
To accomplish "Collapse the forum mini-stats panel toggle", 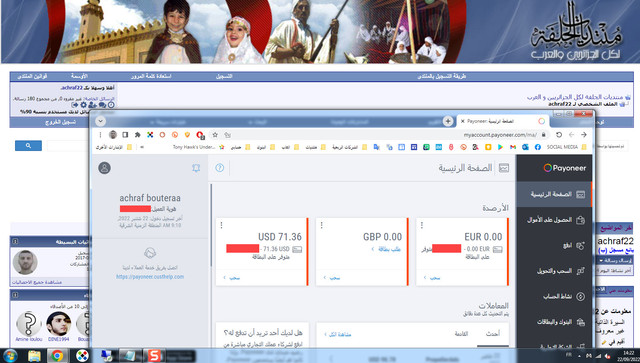I will pyautogui.click(x=15, y=242).
